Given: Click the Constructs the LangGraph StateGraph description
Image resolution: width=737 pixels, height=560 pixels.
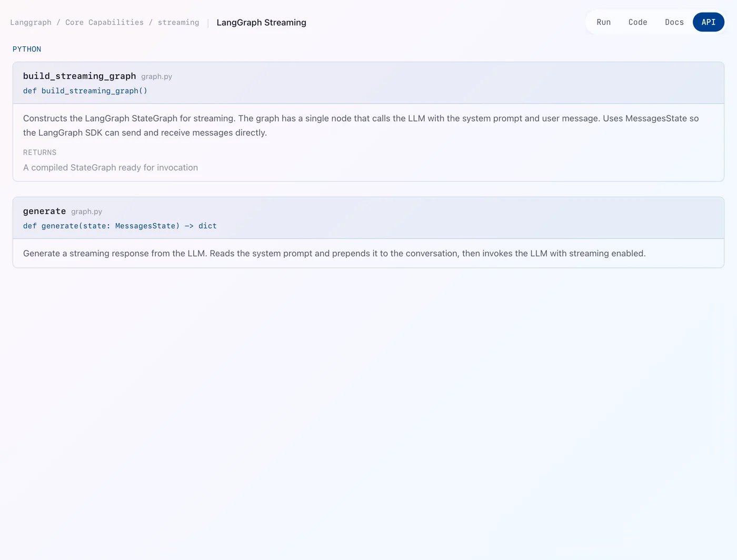Looking at the screenshot, I should (361, 125).
